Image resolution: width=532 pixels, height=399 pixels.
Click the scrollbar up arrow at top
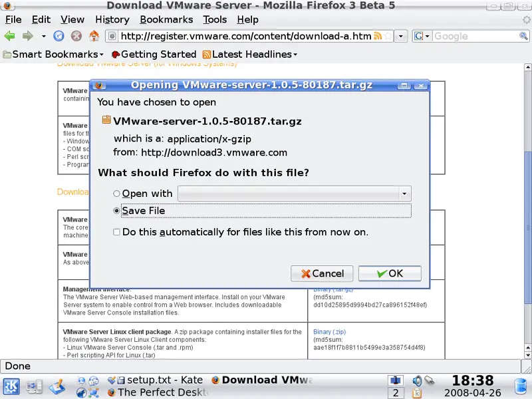pyautogui.click(x=527, y=67)
